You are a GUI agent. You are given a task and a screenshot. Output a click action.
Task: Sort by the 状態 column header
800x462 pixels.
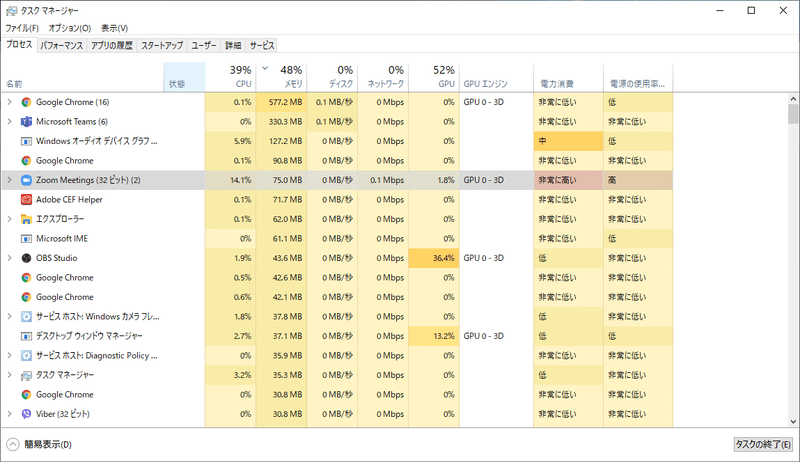tap(185, 76)
